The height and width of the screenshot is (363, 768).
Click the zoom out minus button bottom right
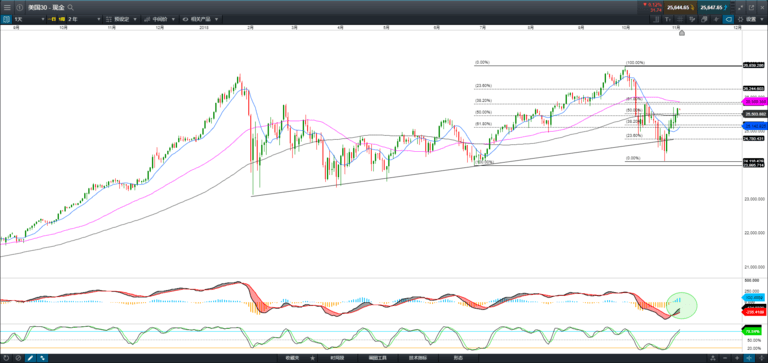725,358
